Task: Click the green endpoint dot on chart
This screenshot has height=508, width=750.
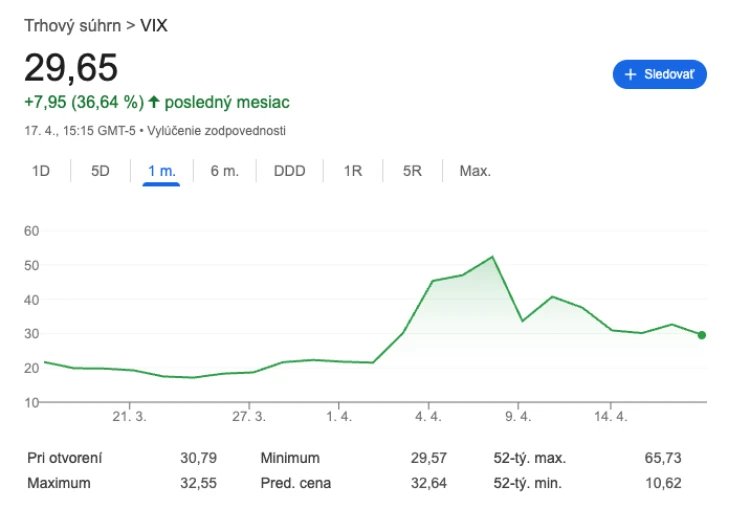Action: [701, 335]
